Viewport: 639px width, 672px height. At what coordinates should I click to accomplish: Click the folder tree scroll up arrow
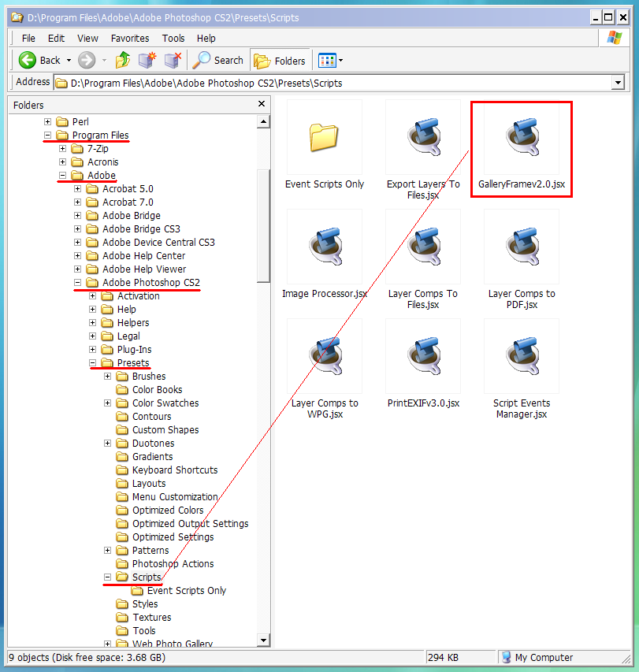click(263, 121)
